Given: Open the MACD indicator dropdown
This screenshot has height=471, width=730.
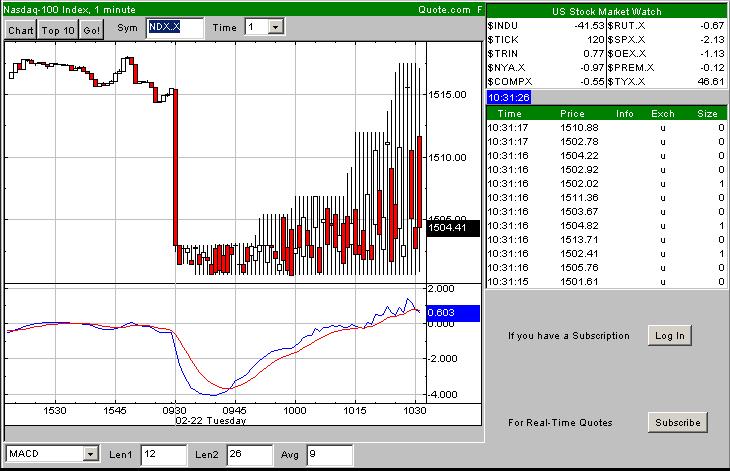Looking at the screenshot, I should pos(90,453).
